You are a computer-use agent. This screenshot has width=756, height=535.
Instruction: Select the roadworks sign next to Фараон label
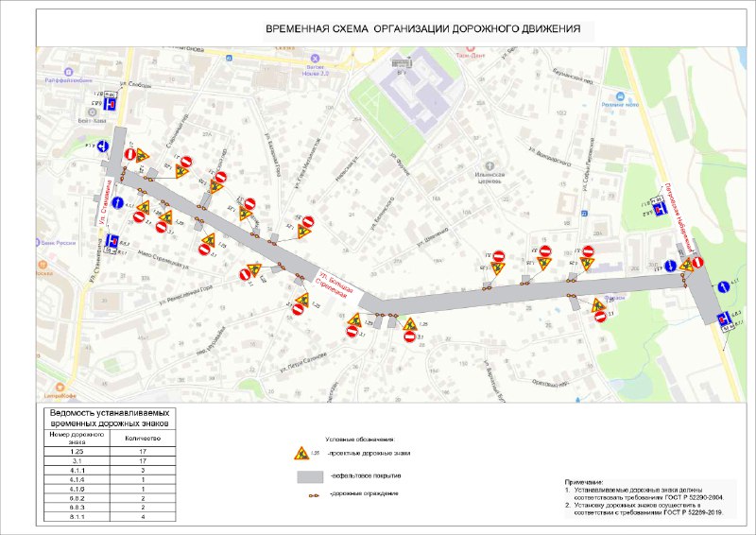598,305
